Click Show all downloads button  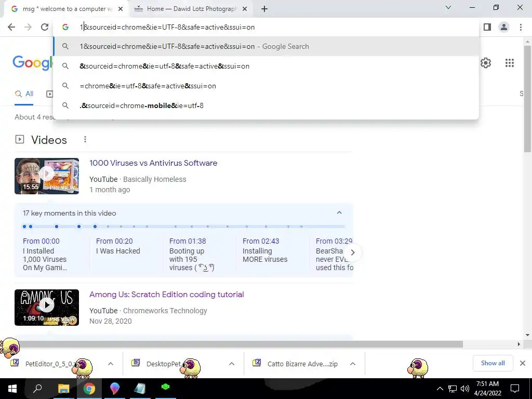point(493,363)
